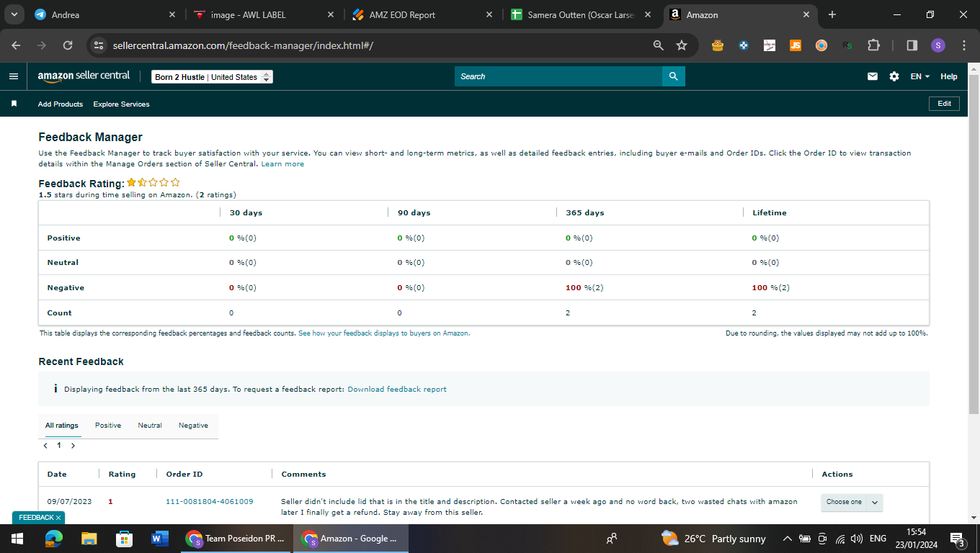Open the taskbar notification center icon
Screen dimensions: 980x553
tap(958, 539)
